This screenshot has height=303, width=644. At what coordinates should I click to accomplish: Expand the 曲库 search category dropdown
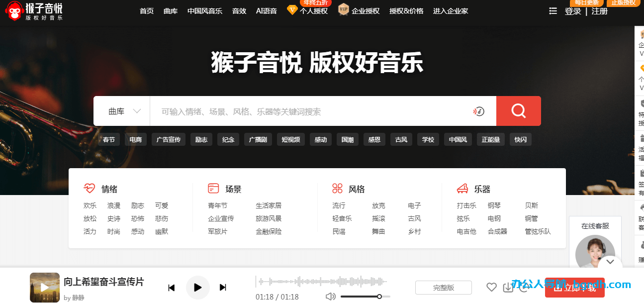point(124,111)
